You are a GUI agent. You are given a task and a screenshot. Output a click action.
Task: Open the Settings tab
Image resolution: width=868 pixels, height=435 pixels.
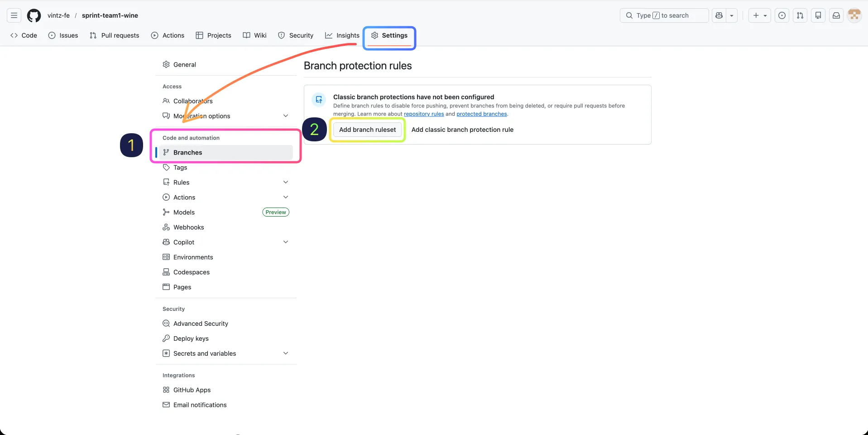pyautogui.click(x=389, y=35)
